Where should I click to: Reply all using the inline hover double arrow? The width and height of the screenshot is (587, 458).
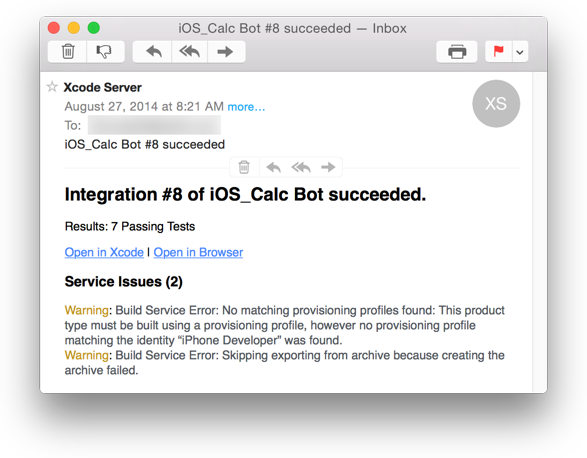pyautogui.click(x=301, y=167)
